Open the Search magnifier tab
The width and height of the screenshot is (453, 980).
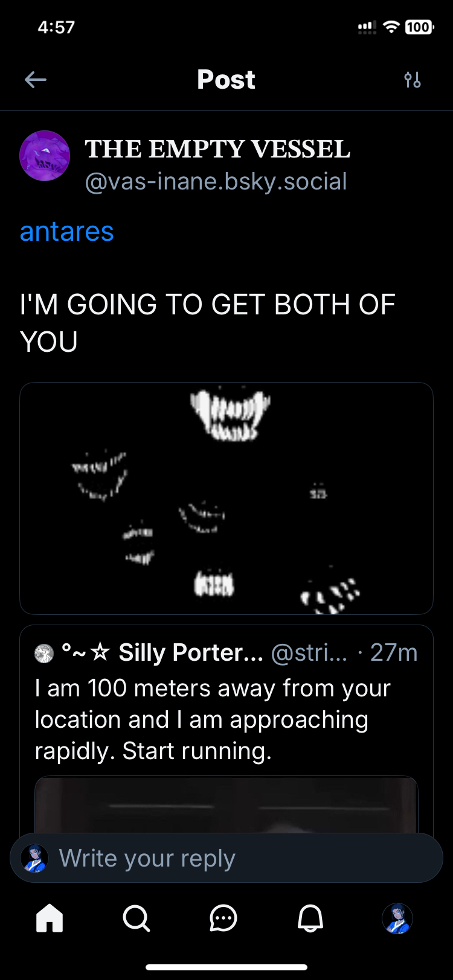(137, 918)
